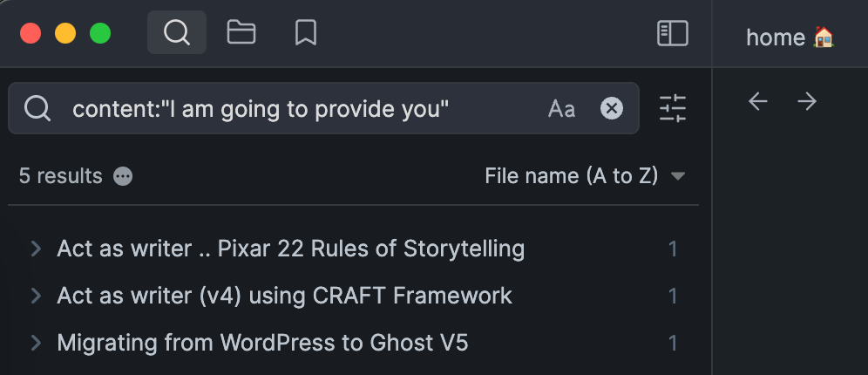This screenshot has width=868, height=375.
Task: Collapse the left sidebar with the panel icon
Action: click(x=673, y=33)
